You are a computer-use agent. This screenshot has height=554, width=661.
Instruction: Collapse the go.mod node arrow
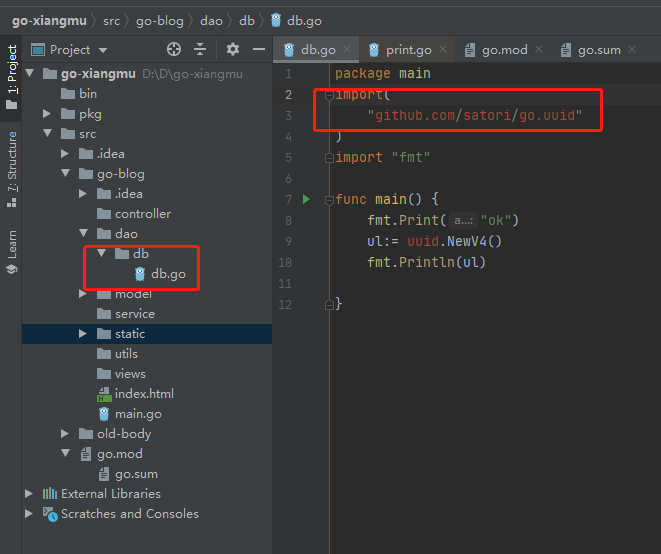coord(66,453)
